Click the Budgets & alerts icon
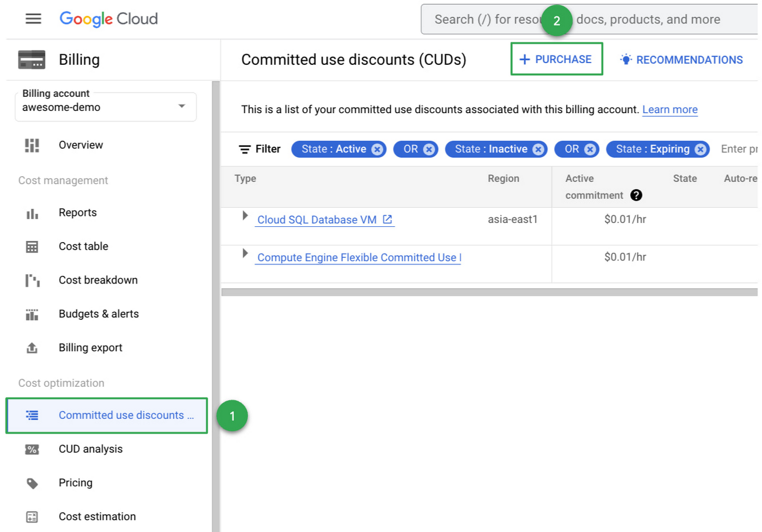762x532 pixels. (x=32, y=314)
